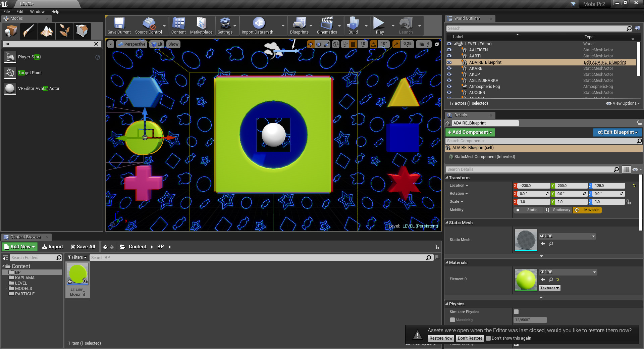Open the Window menu
Viewport: 644px width, 349px height.
[37, 11]
